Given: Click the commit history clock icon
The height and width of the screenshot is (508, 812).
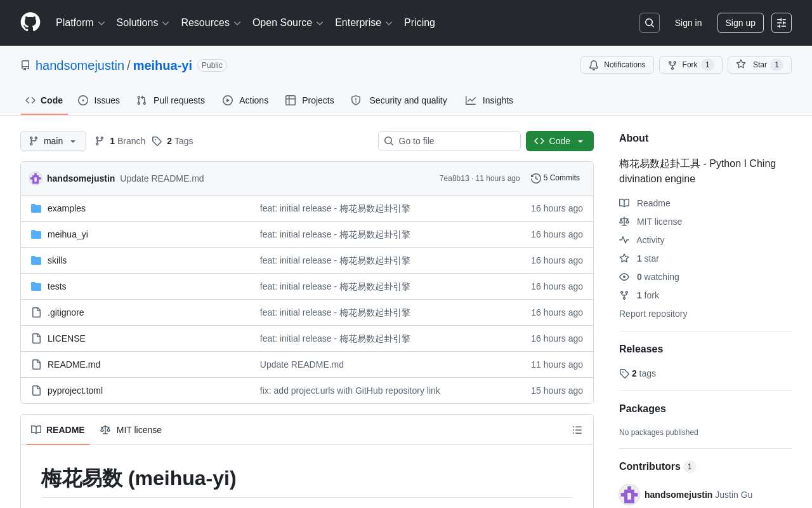Looking at the screenshot, I should pyautogui.click(x=536, y=178).
